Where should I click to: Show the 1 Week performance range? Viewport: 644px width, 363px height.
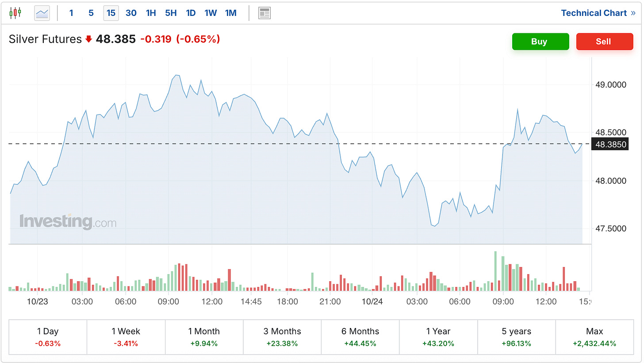[126, 337]
